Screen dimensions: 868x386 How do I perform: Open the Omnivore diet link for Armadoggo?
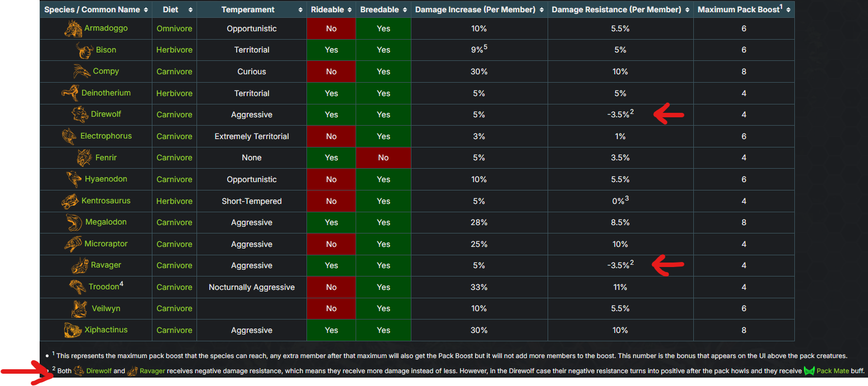[174, 28]
